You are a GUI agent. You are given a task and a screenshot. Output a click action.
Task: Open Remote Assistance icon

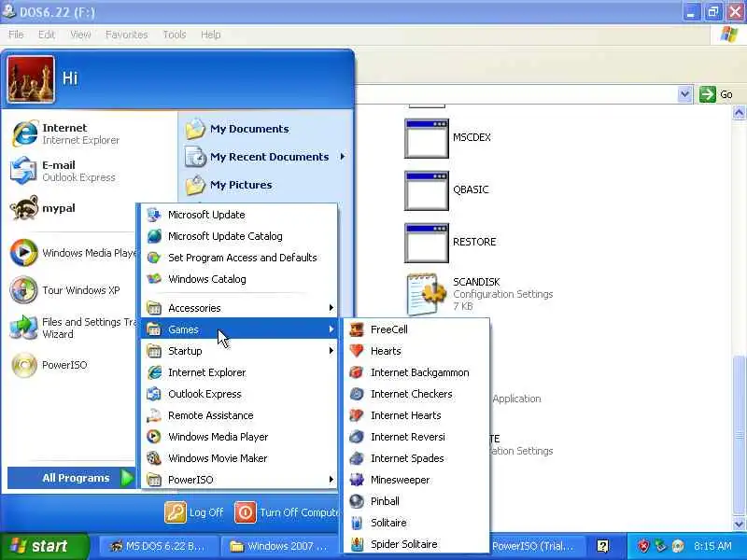pyautogui.click(x=154, y=415)
